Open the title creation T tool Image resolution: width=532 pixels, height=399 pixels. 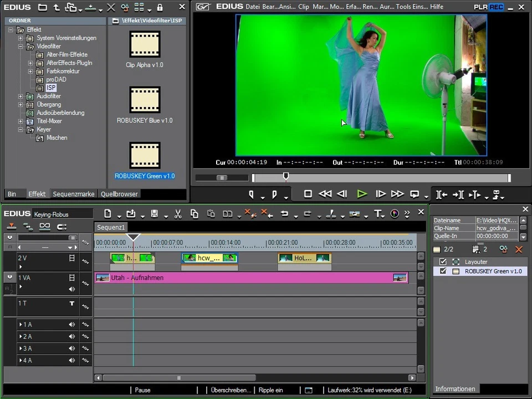(378, 214)
